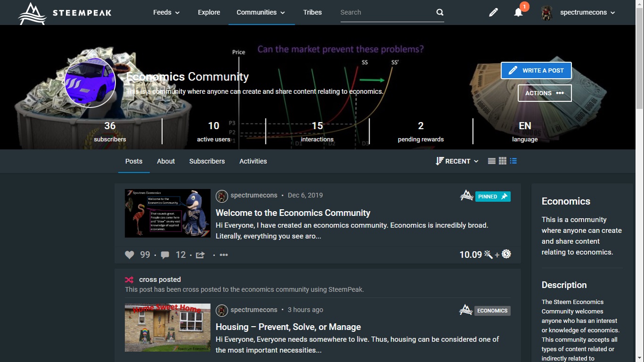Open more options dots on Welcome post
This screenshot has height=362, width=644.
coord(224,255)
